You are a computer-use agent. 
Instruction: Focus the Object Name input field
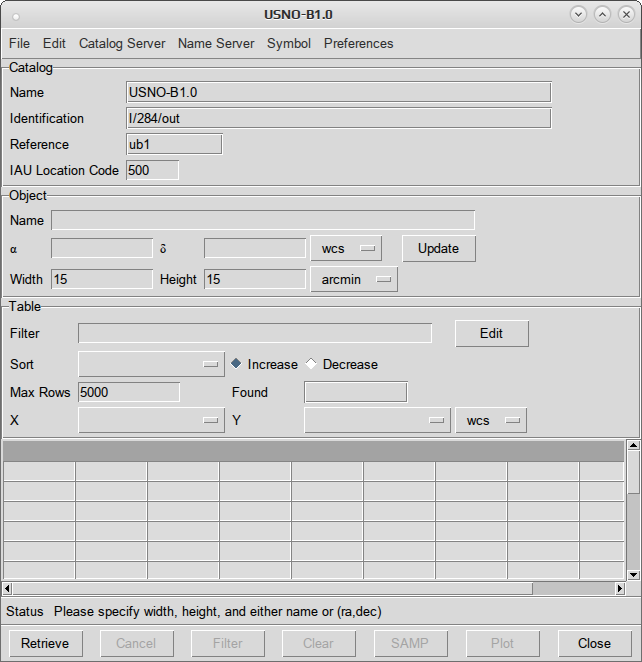click(x=263, y=220)
